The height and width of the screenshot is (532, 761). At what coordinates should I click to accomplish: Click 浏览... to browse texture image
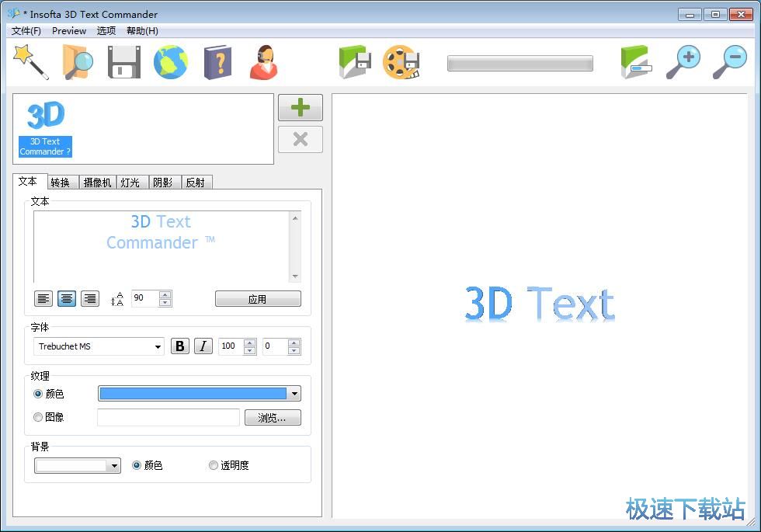point(273,417)
